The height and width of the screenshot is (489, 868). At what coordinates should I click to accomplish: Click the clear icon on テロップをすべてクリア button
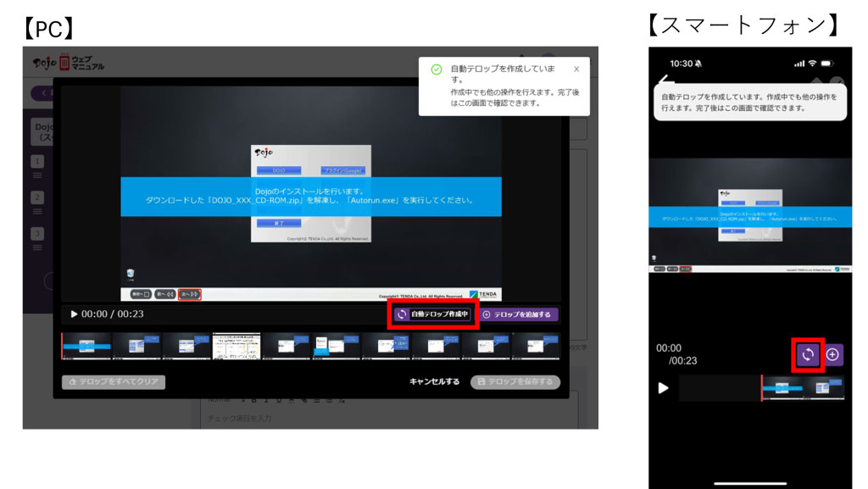pos(72,381)
